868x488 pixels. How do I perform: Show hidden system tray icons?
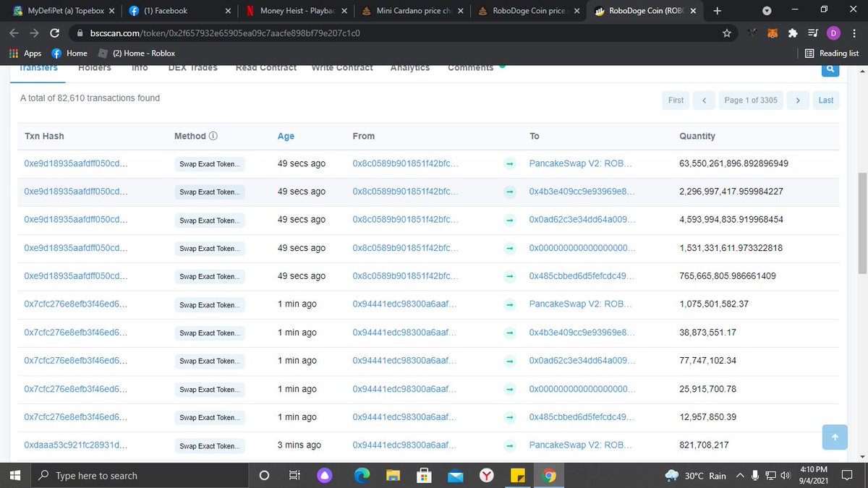tap(739, 475)
